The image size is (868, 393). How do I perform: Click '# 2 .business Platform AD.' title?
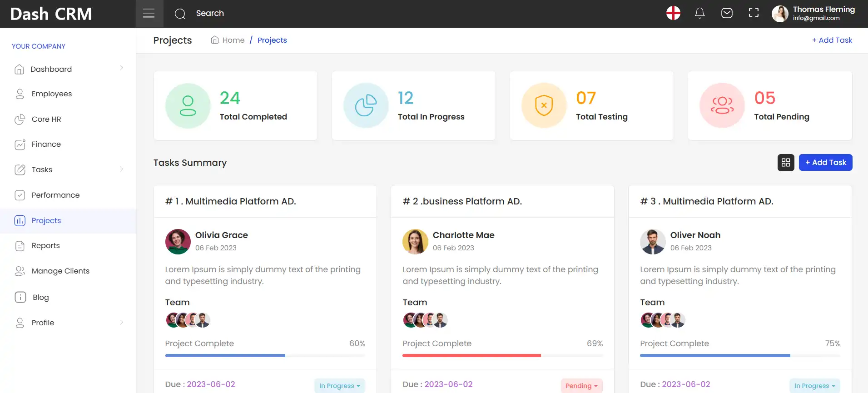pyautogui.click(x=462, y=201)
